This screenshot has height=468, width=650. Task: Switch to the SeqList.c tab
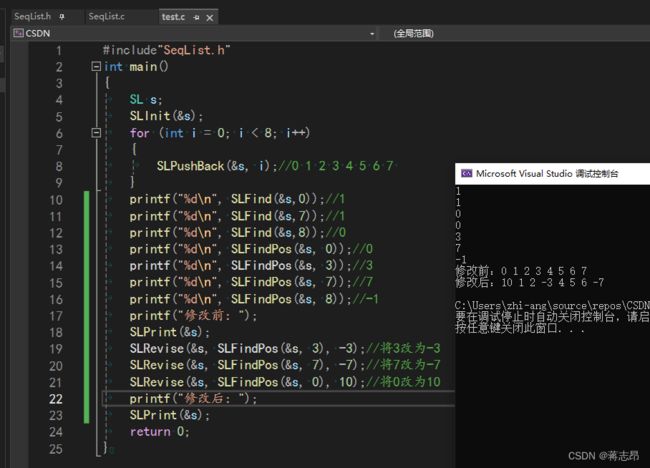point(107,17)
